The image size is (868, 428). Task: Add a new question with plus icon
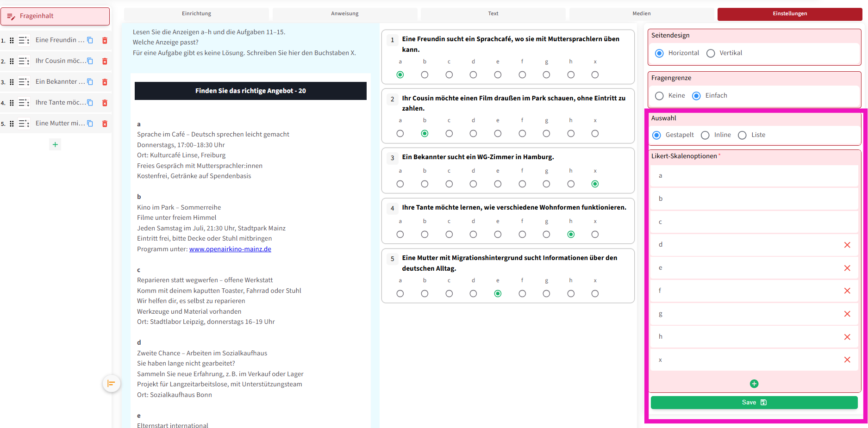click(x=55, y=144)
